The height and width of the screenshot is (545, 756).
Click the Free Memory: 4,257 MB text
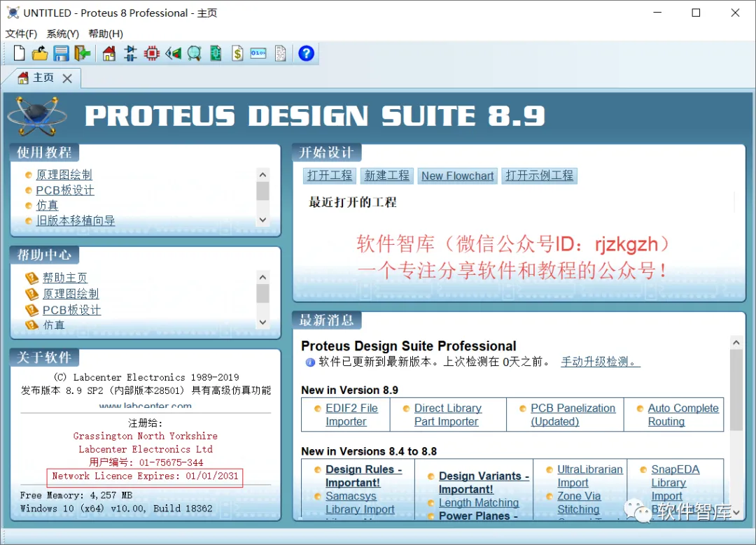(x=76, y=495)
